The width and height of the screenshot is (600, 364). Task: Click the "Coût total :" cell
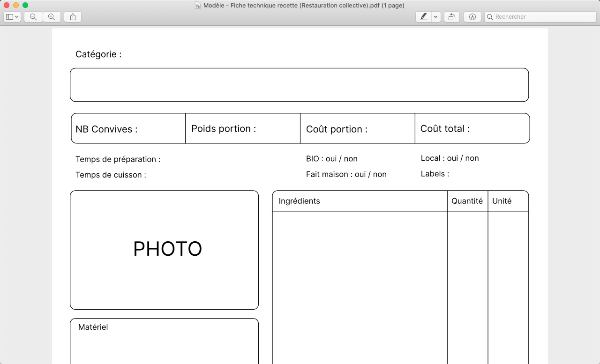(x=472, y=129)
